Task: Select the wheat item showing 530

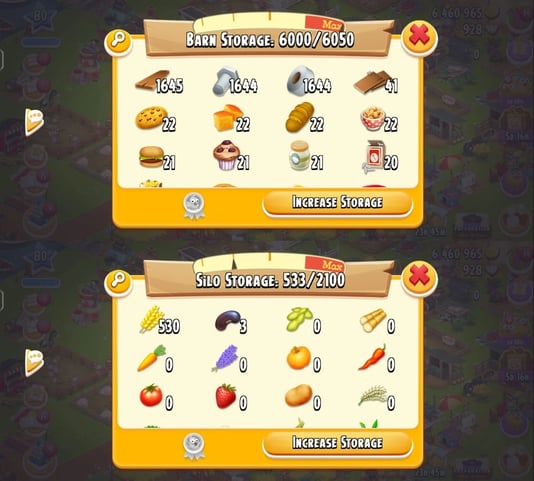Action: [x=159, y=320]
